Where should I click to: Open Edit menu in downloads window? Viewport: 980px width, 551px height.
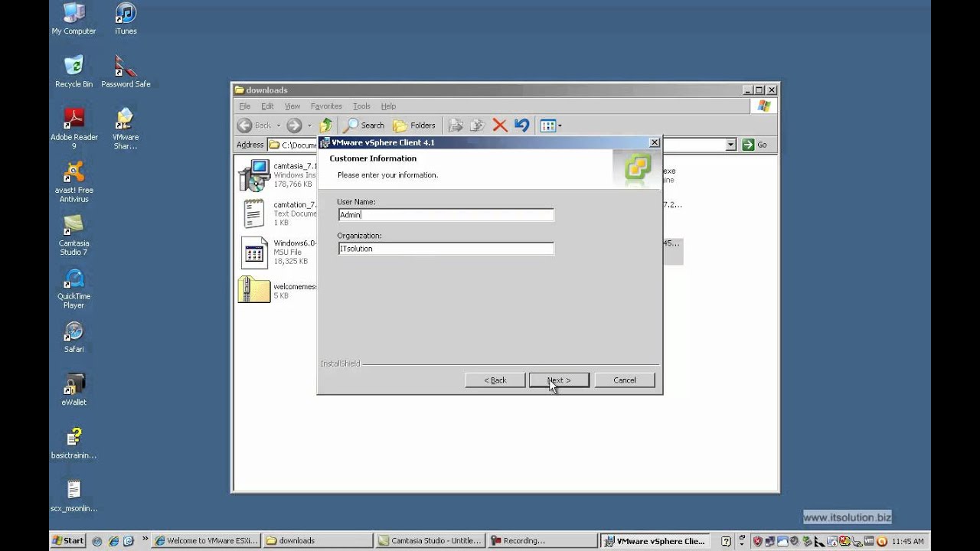(x=267, y=106)
